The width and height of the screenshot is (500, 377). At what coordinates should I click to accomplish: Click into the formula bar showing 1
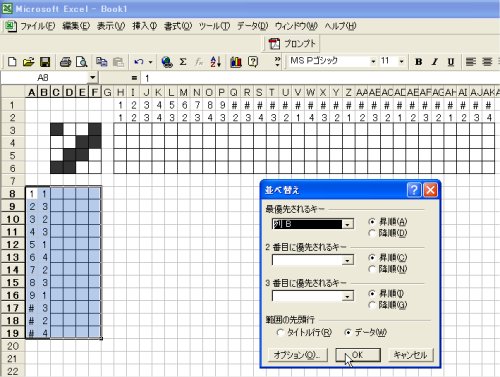pyautogui.click(x=320, y=78)
